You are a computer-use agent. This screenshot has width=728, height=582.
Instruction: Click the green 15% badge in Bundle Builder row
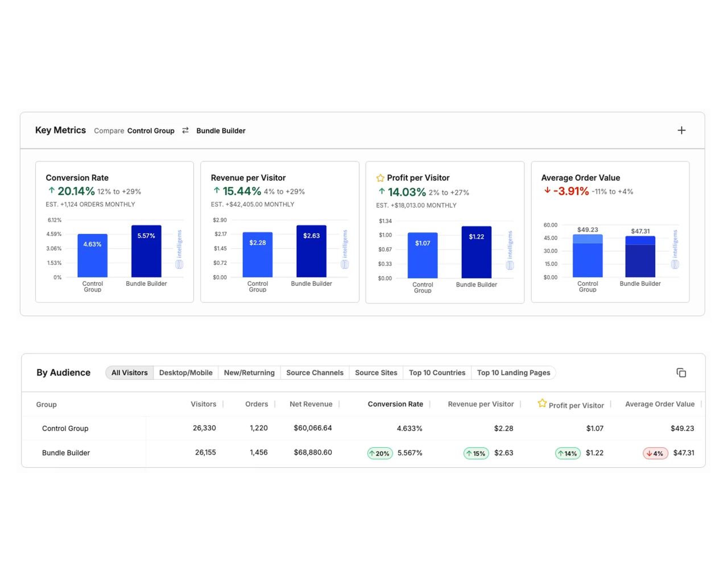477,454
